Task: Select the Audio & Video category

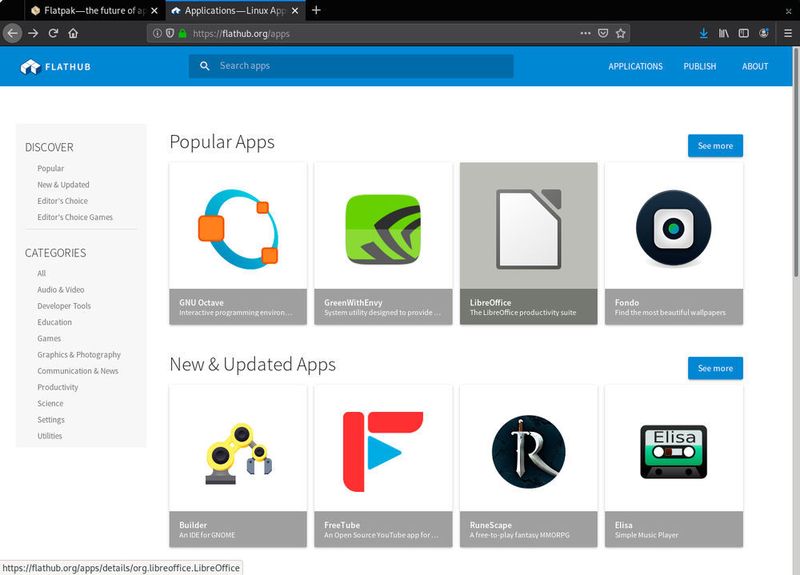Action: click(61, 290)
